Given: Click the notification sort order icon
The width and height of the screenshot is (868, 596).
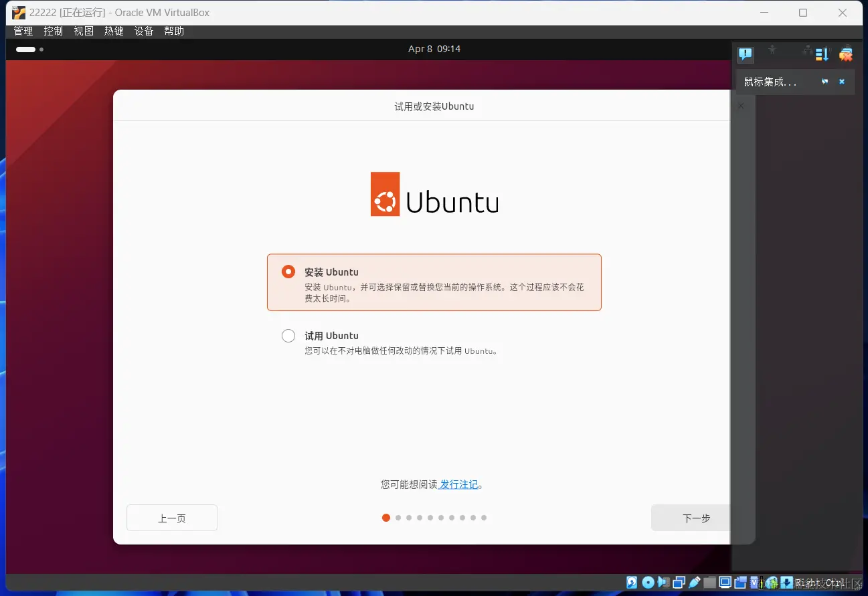Looking at the screenshot, I should click(x=822, y=54).
